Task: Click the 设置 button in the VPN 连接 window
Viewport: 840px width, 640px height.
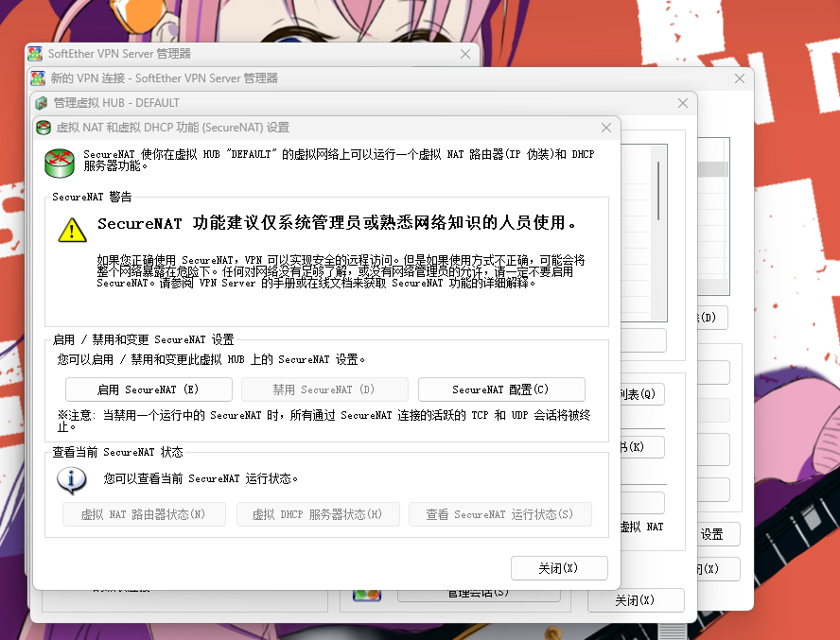Action: click(x=718, y=534)
